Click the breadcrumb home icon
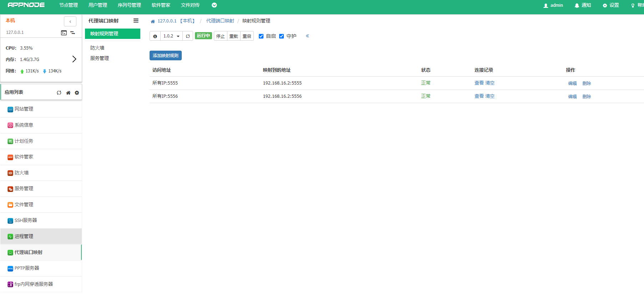This screenshot has width=644, height=294. click(153, 21)
